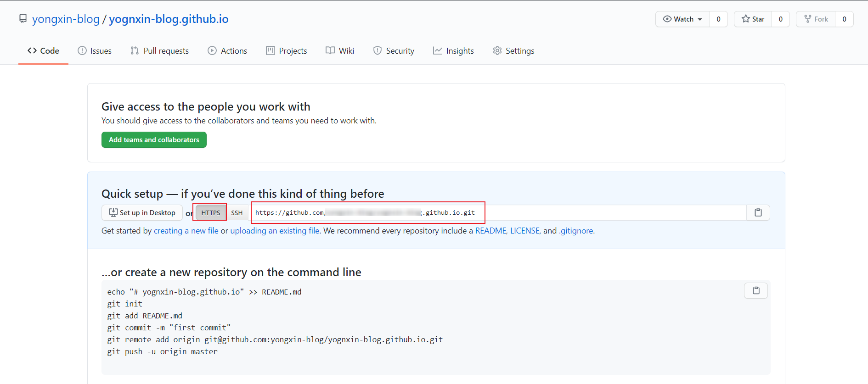Click the Star count of 0
This screenshot has width=868, height=384.
pos(781,19)
